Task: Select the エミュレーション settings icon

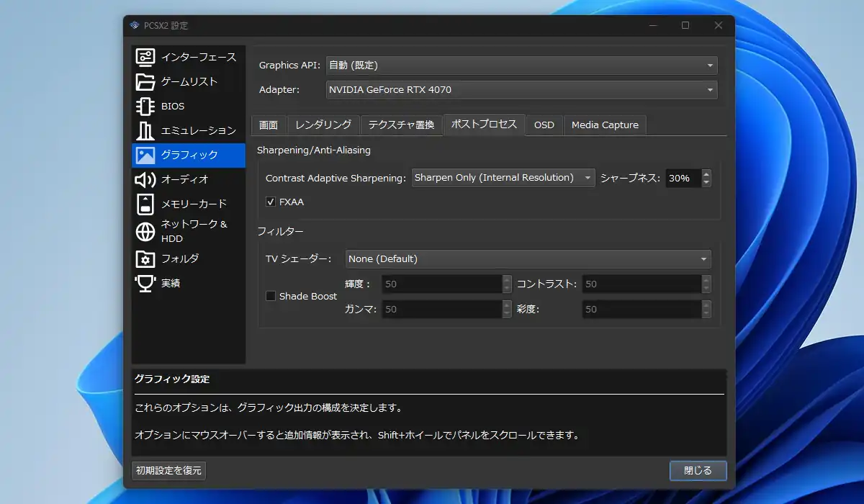Action: 145,130
